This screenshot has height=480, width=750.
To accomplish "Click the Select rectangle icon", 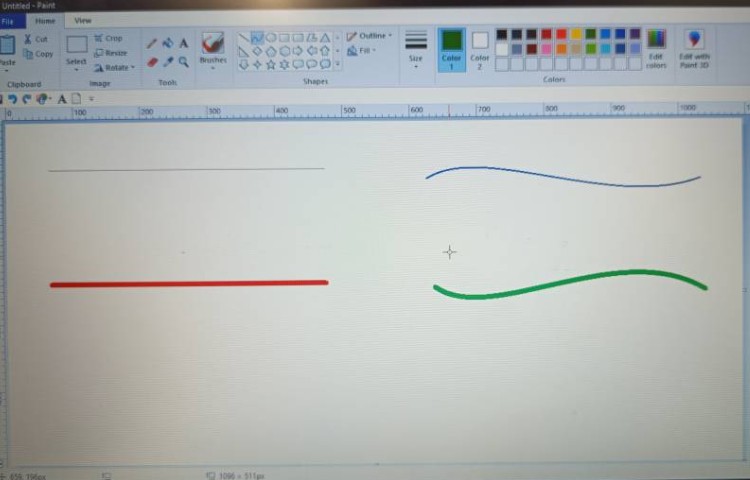I will pyautogui.click(x=77, y=44).
